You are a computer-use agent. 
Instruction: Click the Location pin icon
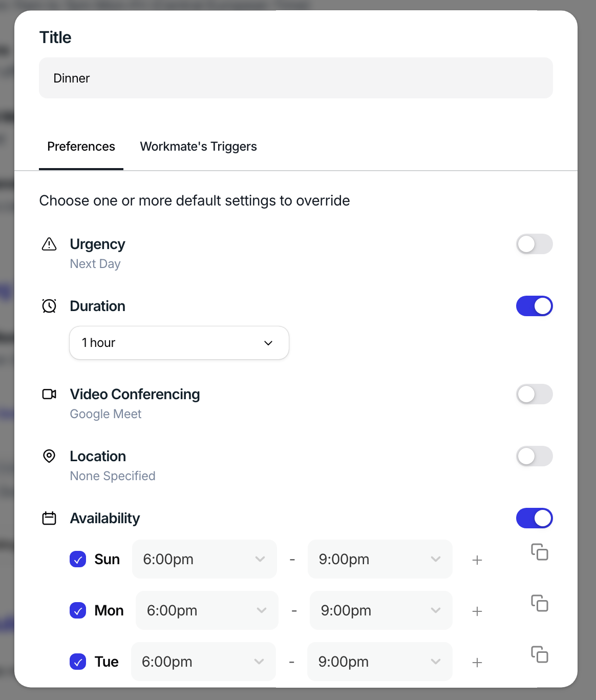tap(49, 456)
